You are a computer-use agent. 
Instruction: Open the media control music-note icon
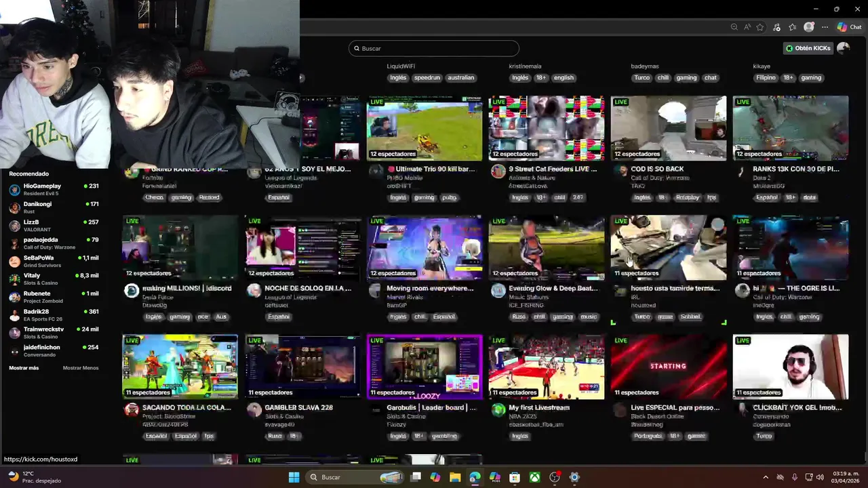pyautogui.click(x=776, y=27)
